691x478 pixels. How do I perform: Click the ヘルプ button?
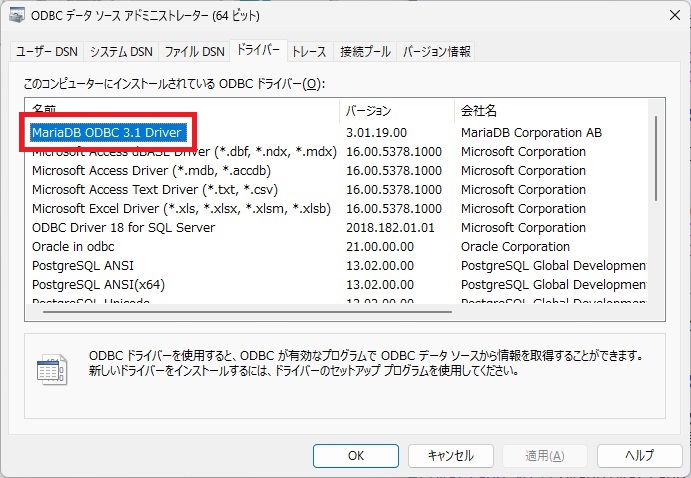click(x=639, y=456)
